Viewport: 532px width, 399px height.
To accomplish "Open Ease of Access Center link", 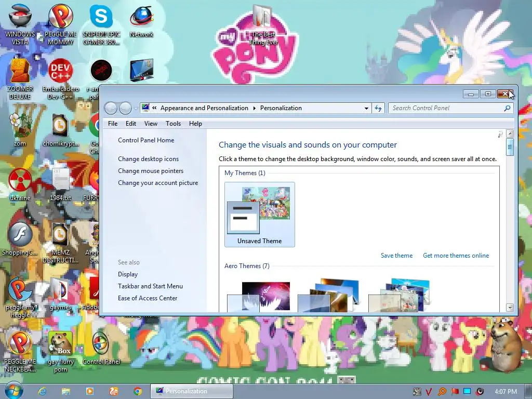I will tap(148, 298).
